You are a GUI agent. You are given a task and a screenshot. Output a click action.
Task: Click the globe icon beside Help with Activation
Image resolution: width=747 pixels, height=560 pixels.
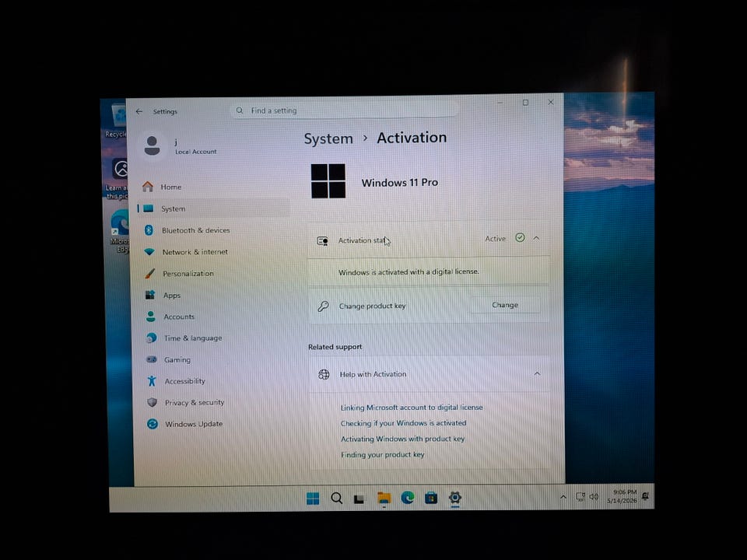tap(324, 374)
